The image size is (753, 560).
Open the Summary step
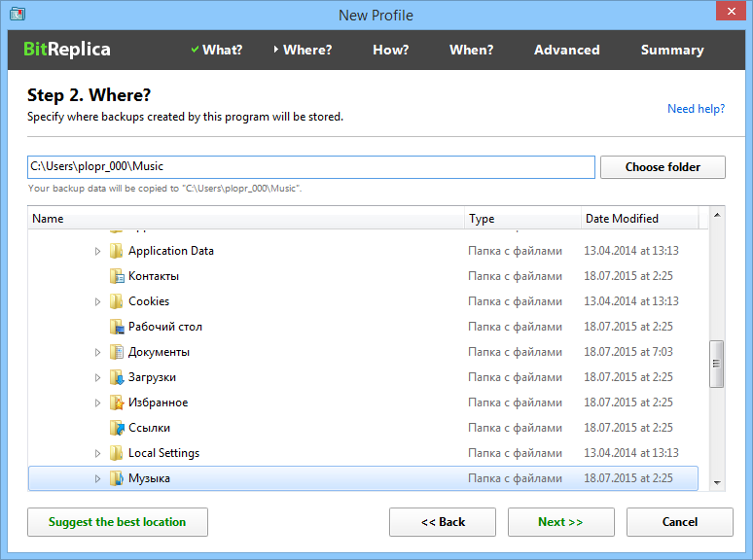pos(672,50)
